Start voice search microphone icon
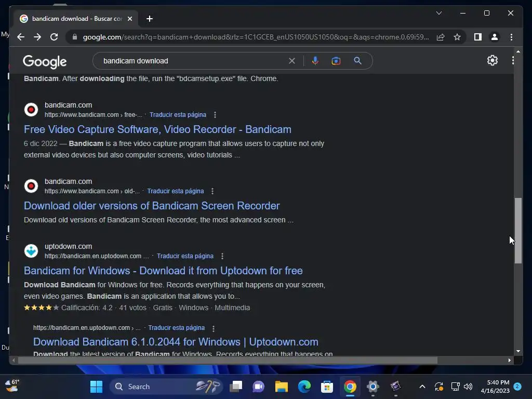The image size is (532, 399). click(315, 61)
